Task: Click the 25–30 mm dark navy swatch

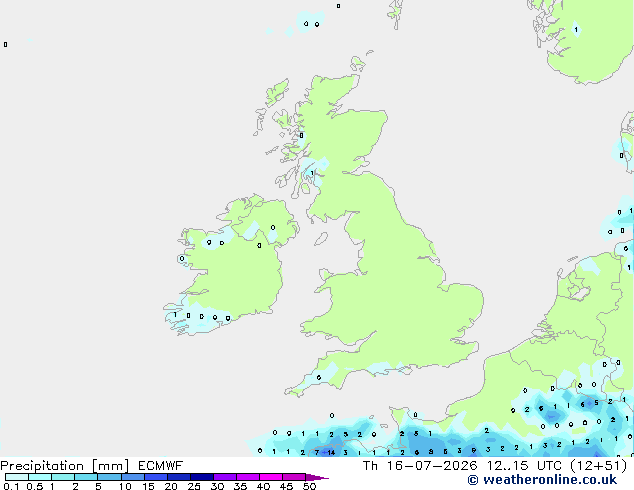Action: [x=201, y=477]
